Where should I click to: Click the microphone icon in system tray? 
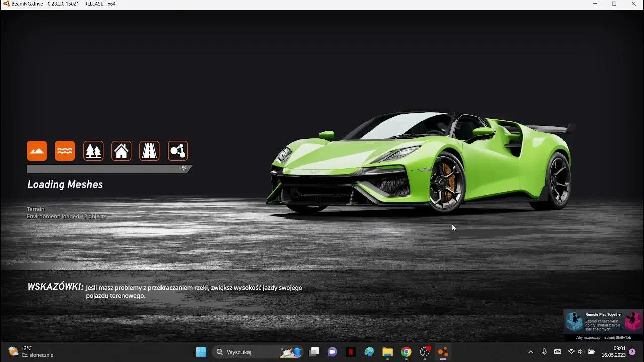click(x=544, y=352)
